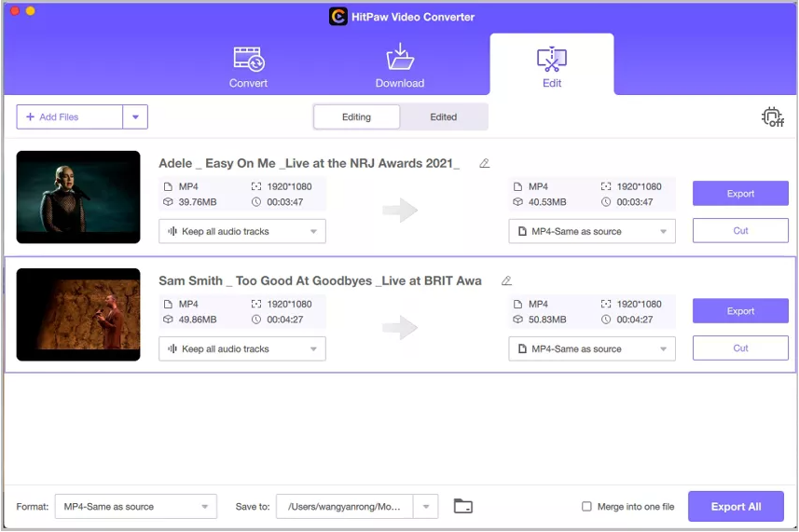Click the Adele Easy On Me title
799x532 pixels.
pos(309,163)
